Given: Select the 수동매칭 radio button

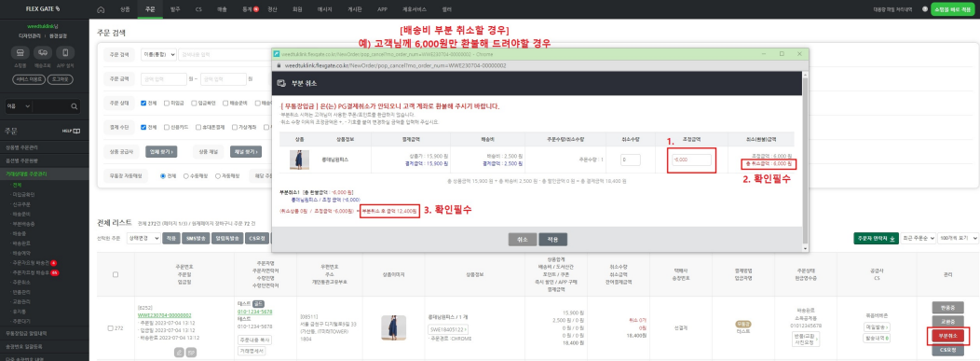Looking at the screenshot, I should (186, 175).
